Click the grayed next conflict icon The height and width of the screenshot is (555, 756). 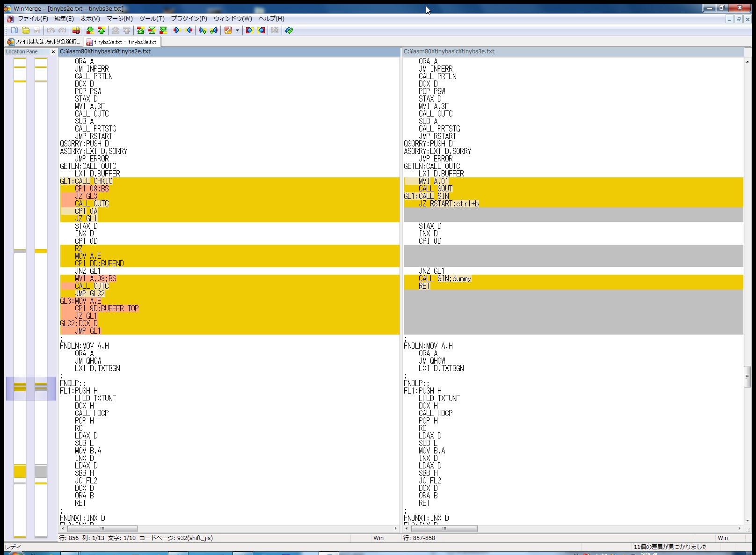116,30
